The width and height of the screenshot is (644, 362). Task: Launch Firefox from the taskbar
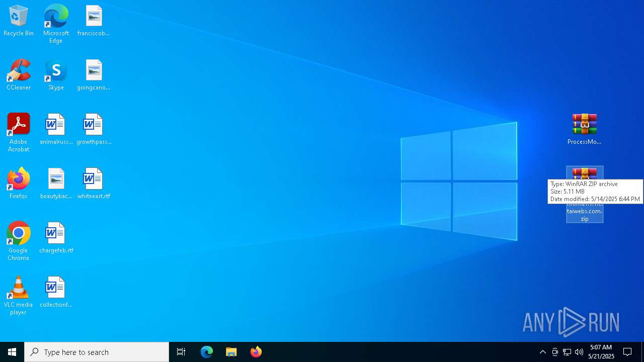click(256, 352)
